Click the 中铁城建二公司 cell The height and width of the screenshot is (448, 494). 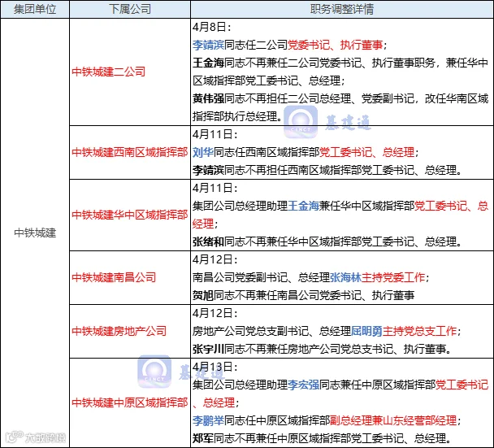click(130, 72)
